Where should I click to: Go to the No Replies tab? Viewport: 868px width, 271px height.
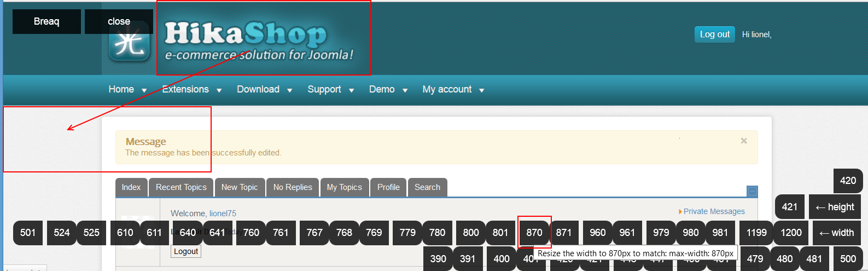tap(293, 187)
